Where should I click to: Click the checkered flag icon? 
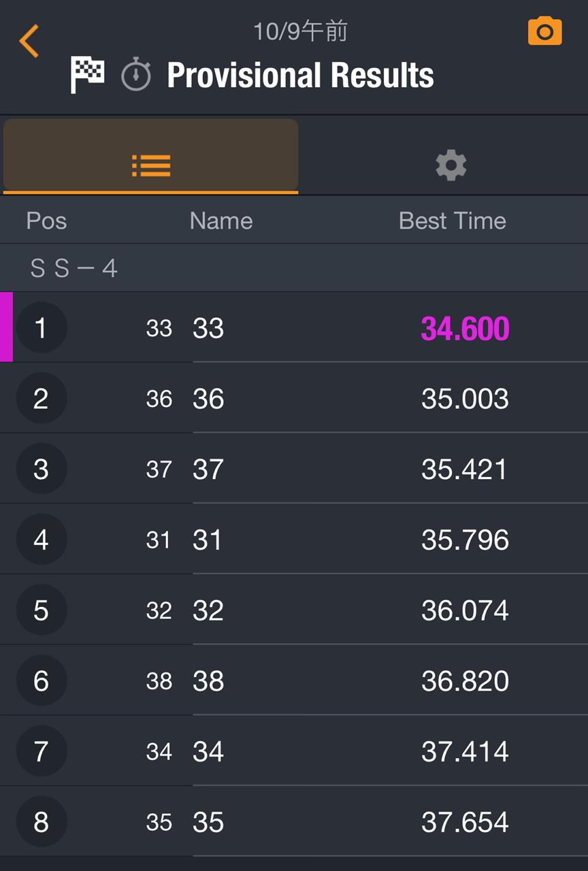[88, 75]
